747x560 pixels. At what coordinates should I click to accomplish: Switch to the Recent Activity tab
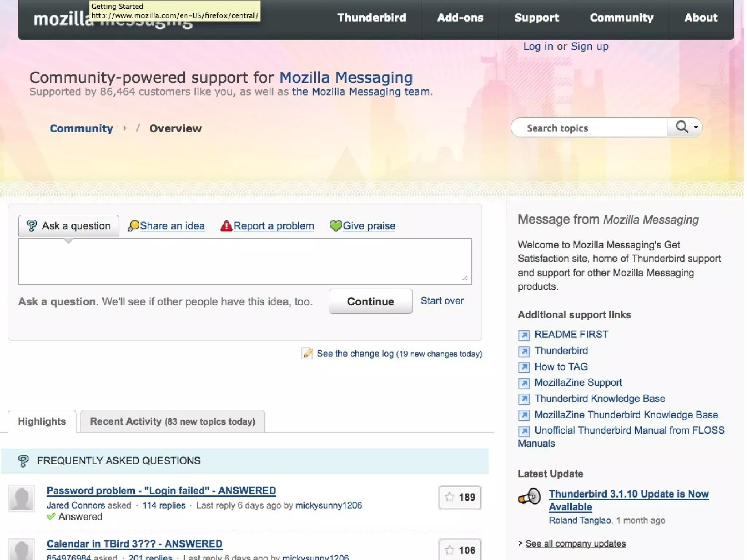pyautogui.click(x=173, y=421)
